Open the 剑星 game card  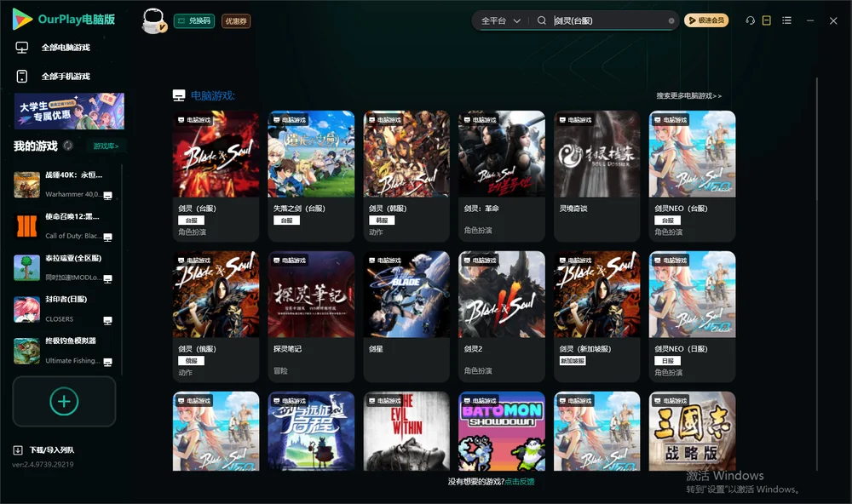click(x=406, y=316)
